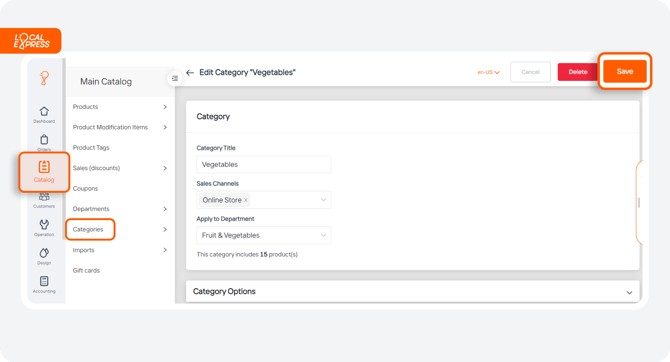
Task: Open the Customers icon in sidebar
Action: pos(44,197)
